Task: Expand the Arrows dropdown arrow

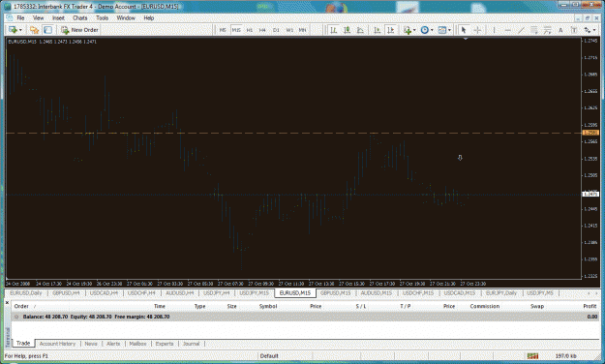Action: pyautogui.click(x=594, y=30)
